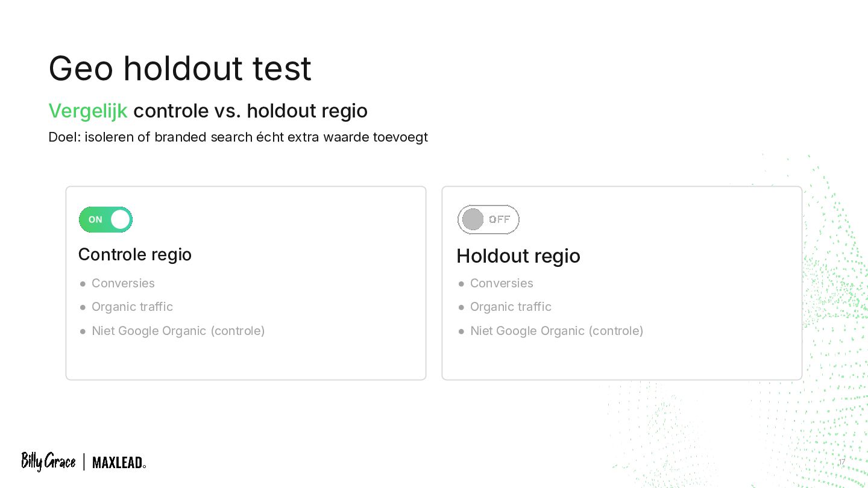Click the bullet dot before Controle "Conversies"
868x488 pixels.
(x=83, y=284)
